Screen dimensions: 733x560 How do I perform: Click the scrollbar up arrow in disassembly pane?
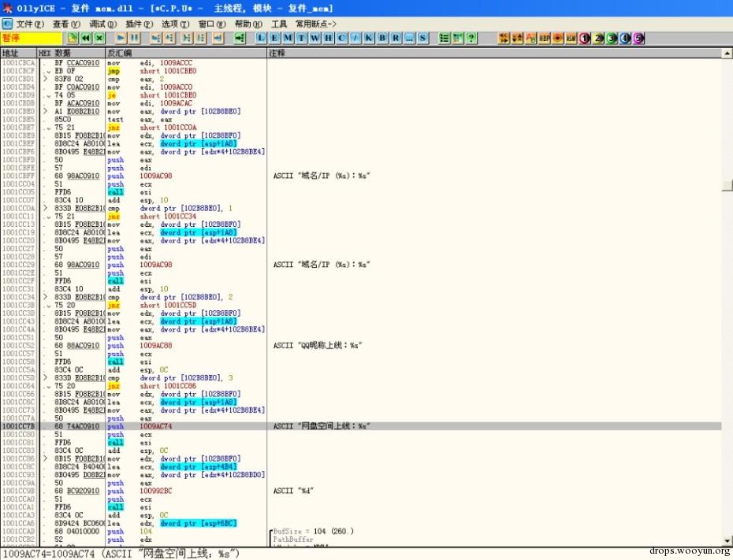(727, 54)
